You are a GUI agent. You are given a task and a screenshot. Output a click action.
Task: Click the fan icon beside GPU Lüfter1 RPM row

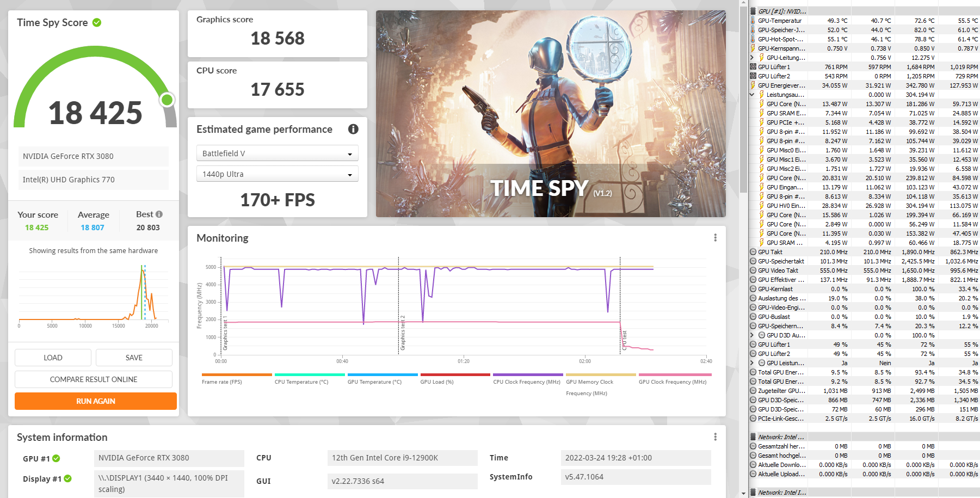point(753,67)
